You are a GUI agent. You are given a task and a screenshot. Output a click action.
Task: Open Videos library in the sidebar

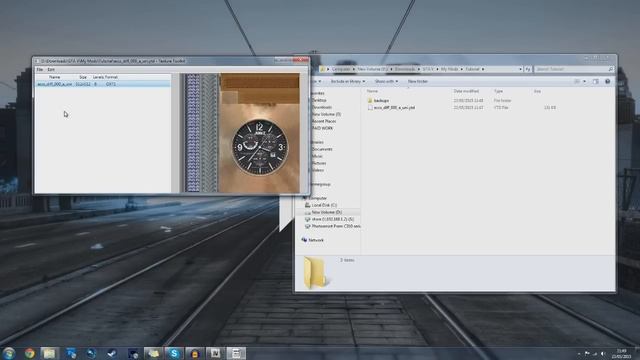click(x=318, y=170)
